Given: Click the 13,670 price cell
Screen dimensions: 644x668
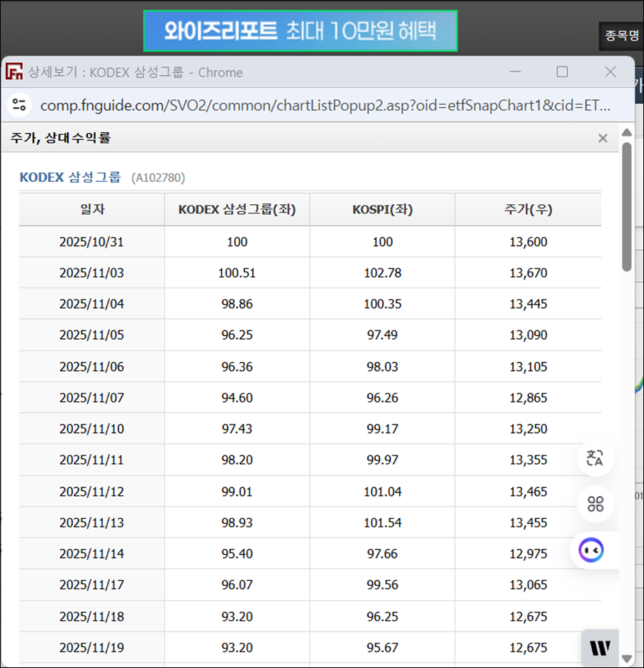Looking at the screenshot, I should coord(528,273).
